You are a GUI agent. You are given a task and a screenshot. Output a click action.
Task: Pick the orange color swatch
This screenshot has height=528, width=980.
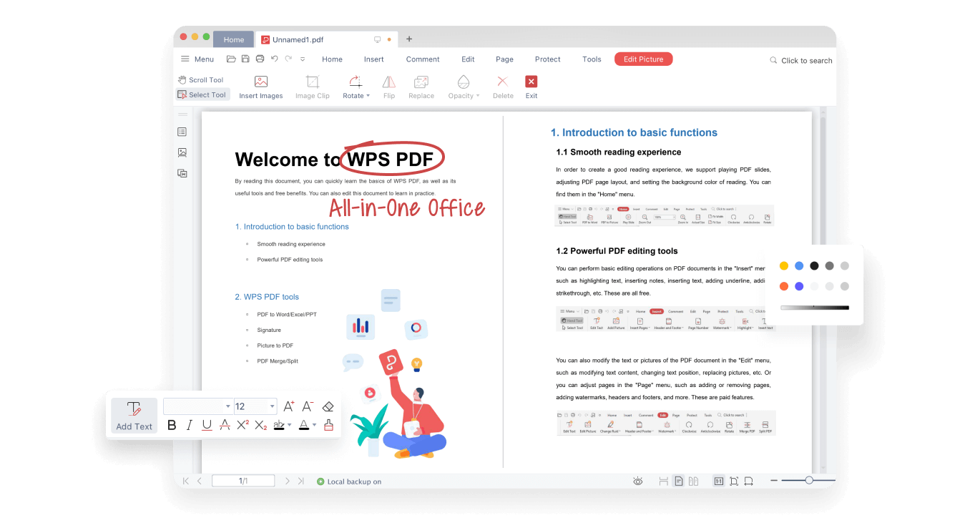[784, 285]
